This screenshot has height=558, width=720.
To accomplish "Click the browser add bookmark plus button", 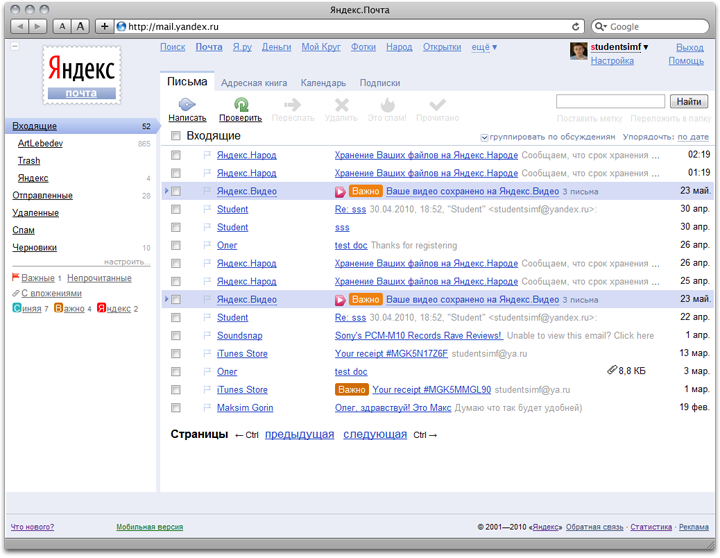I will coord(105,26).
